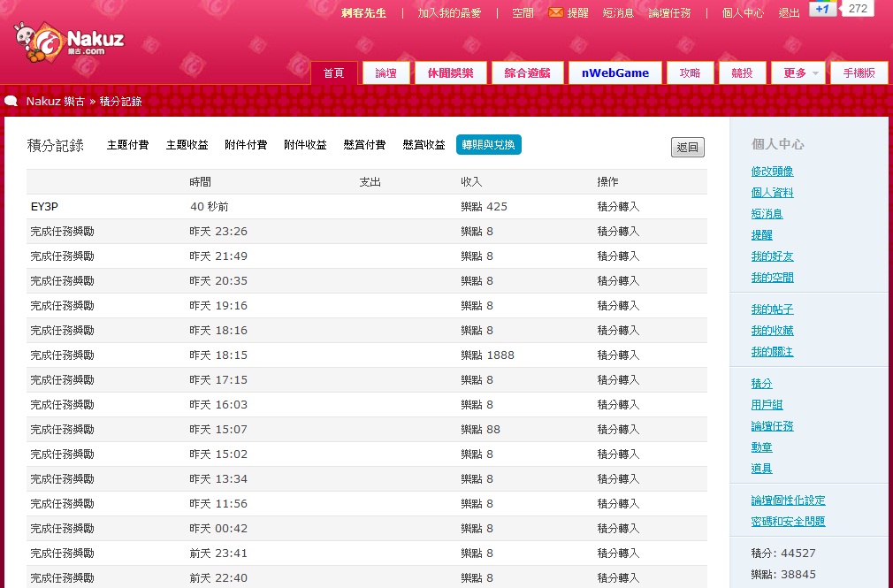Click the 積分記錄 breadcrumb link

pos(121,102)
